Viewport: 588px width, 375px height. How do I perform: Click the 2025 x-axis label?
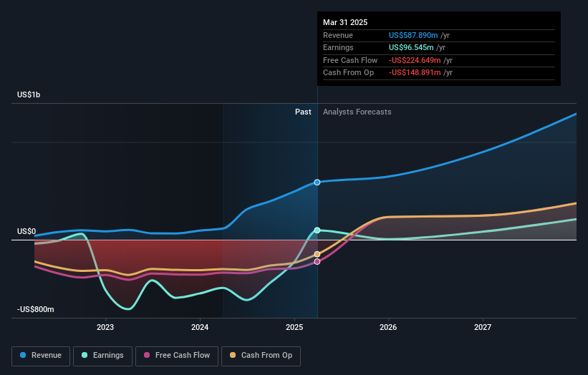click(294, 327)
